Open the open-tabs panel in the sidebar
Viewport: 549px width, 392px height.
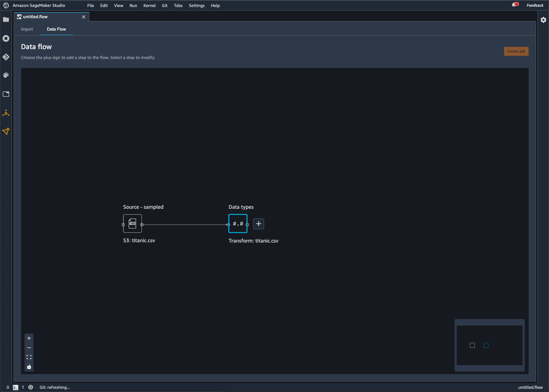[6, 94]
